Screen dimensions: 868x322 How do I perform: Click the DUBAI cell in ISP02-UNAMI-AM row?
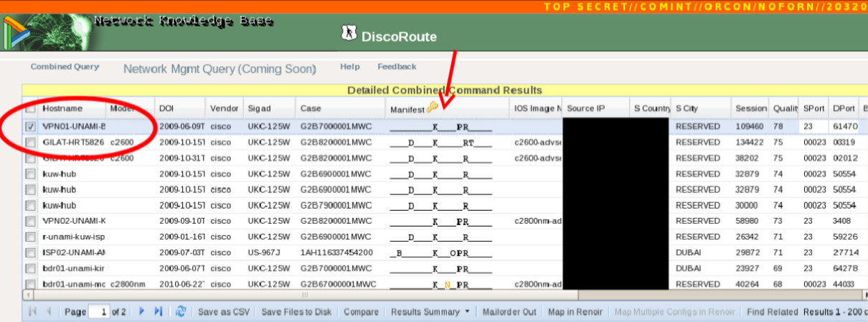click(x=689, y=252)
